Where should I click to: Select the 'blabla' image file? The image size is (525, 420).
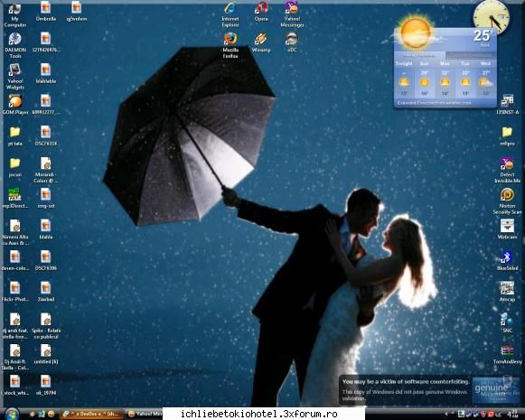(x=46, y=229)
